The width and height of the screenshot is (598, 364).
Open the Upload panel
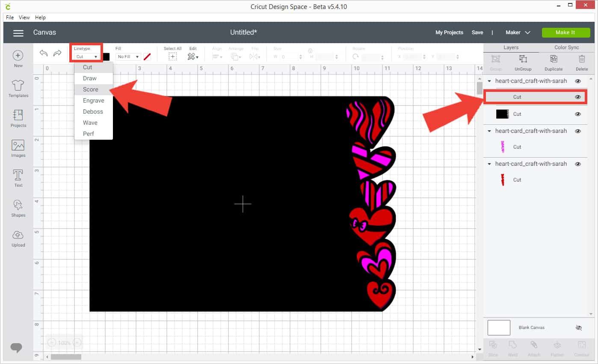click(18, 238)
